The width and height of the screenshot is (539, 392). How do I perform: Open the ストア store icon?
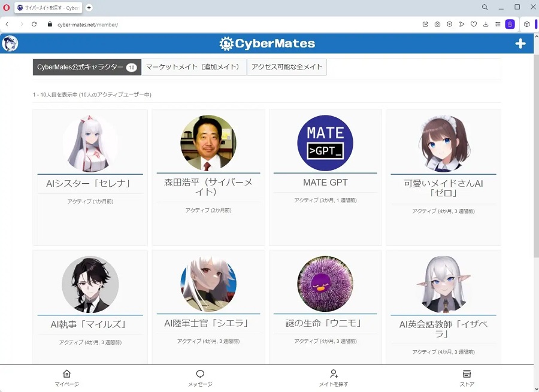click(x=467, y=374)
